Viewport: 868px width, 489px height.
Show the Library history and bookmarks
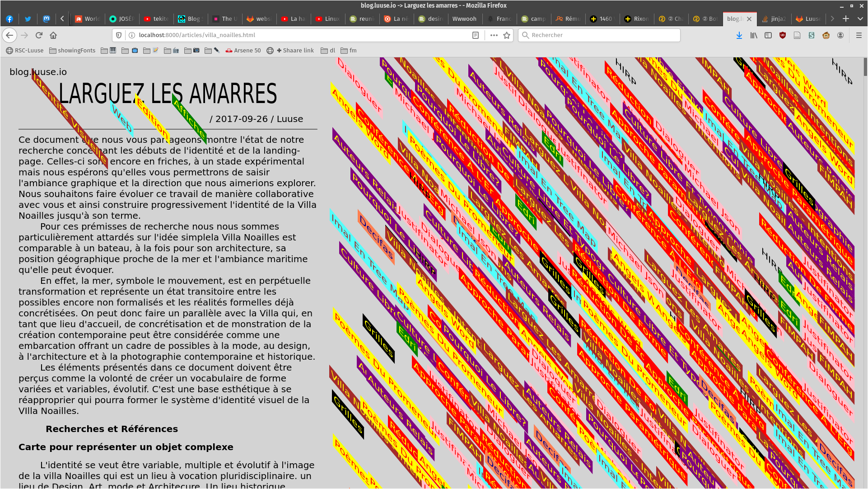coord(754,35)
